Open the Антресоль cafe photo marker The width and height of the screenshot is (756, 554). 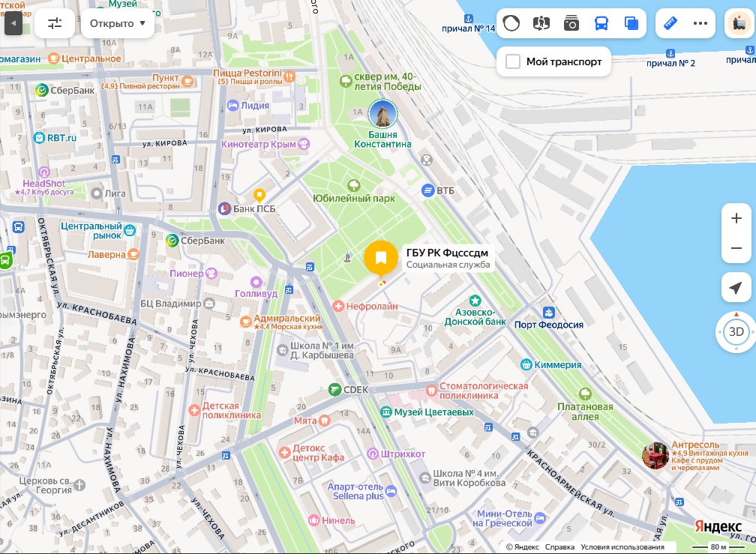655,455
